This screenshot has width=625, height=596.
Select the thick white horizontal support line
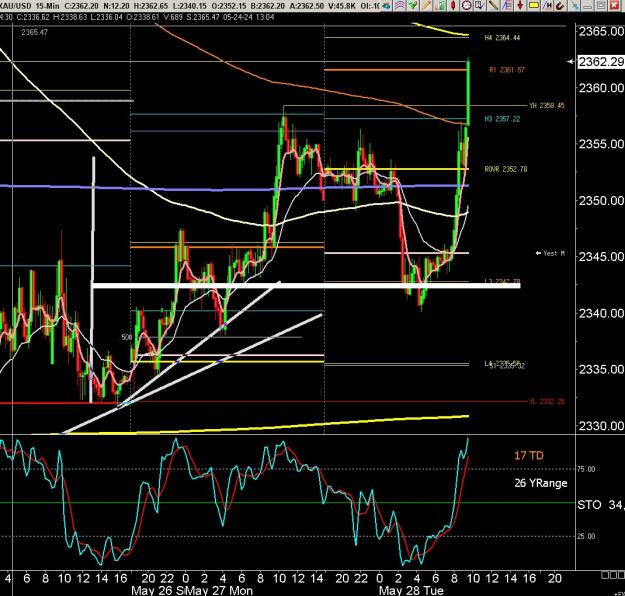(306, 285)
